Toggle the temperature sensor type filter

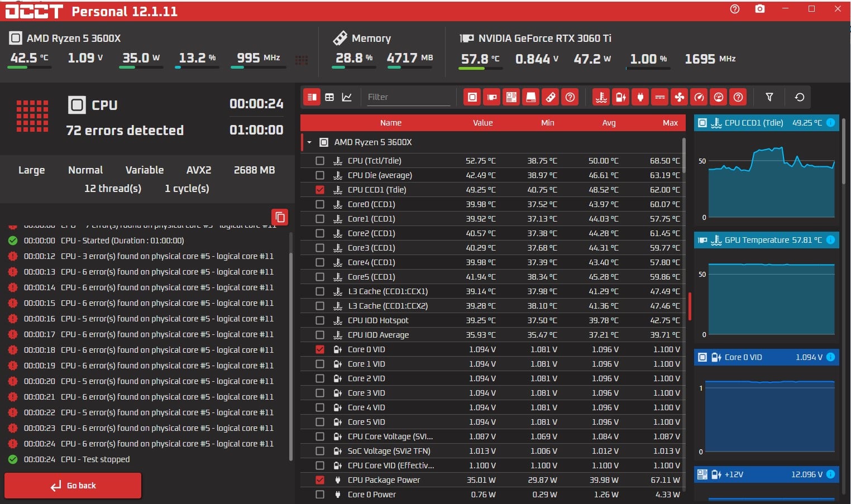[601, 97]
